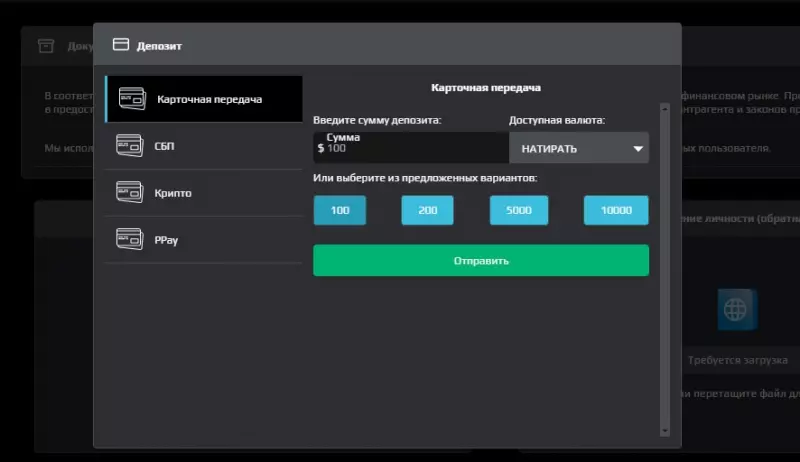Choose the Крипто payment option
This screenshot has height=462, width=800.
coord(204,193)
